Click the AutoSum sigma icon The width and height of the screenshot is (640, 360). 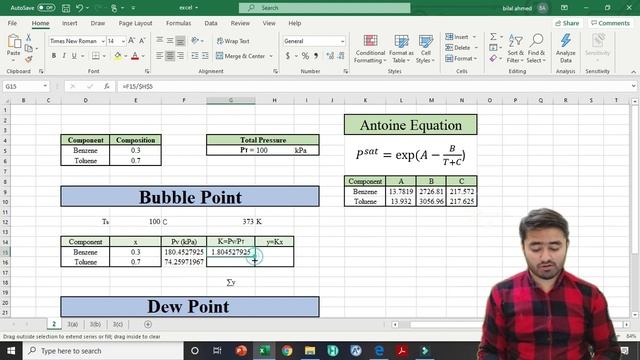(493, 37)
